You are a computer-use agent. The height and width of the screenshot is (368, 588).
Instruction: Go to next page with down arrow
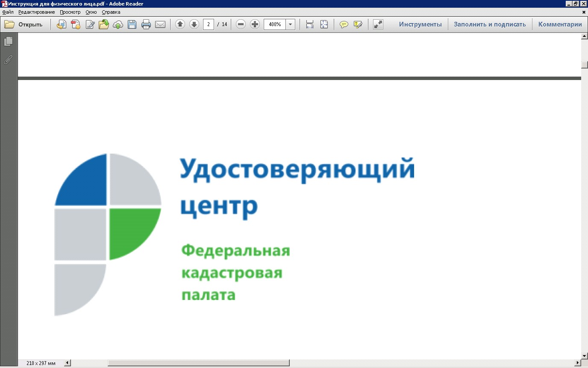click(x=194, y=24)
